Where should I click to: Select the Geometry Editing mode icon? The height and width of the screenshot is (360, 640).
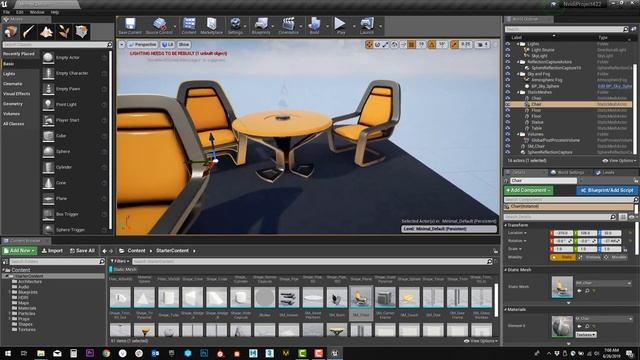81,31
